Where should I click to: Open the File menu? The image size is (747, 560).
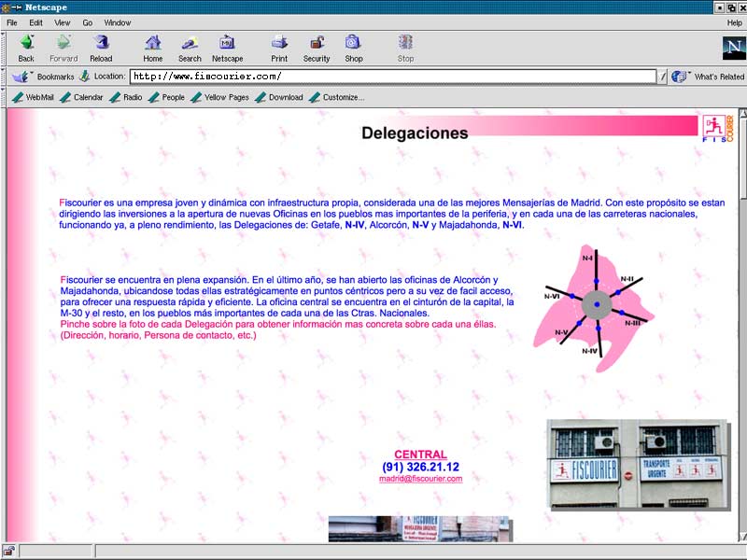[x=12, y=22]
